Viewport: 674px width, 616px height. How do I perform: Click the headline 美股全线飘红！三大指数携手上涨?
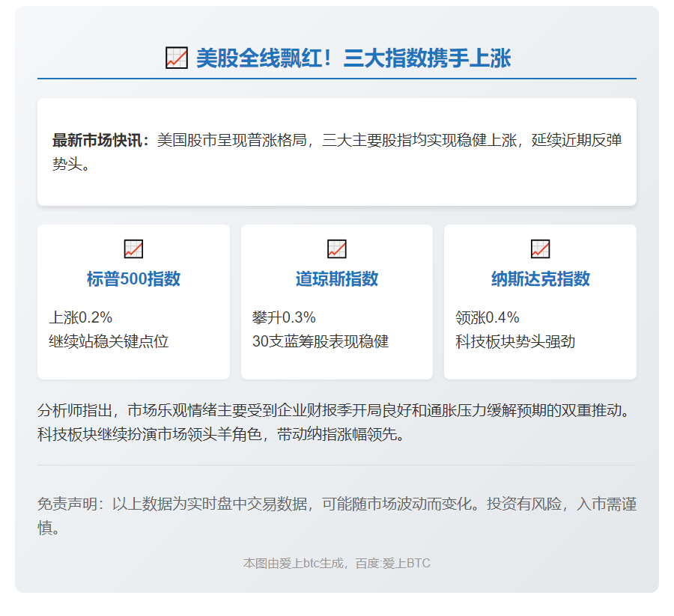(353, 58)
